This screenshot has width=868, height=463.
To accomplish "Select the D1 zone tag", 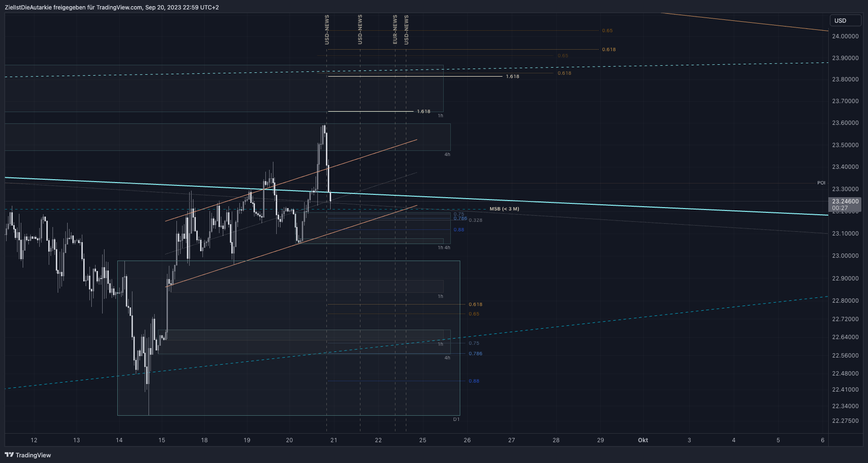I will [x=456, y=419].
